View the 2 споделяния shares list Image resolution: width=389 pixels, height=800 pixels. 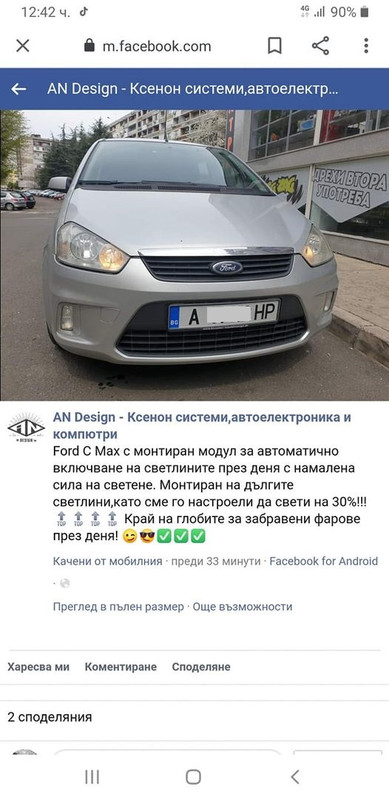click(x=50, y=717)
